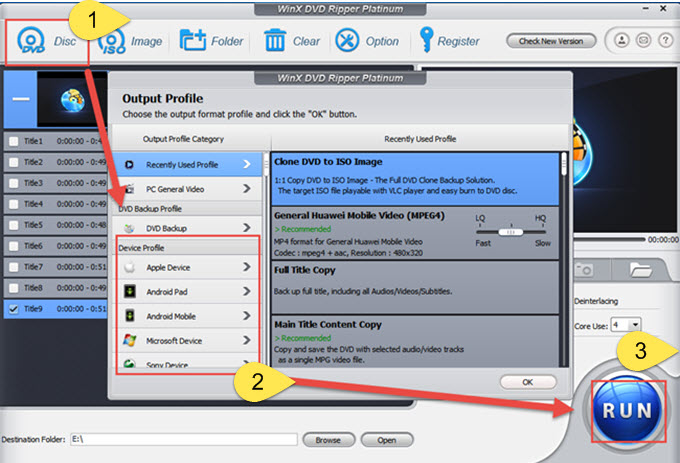This screenshot has width=680, height=463.
Task: Click the Destination Folder path field
Action: [x=184, y=439]
